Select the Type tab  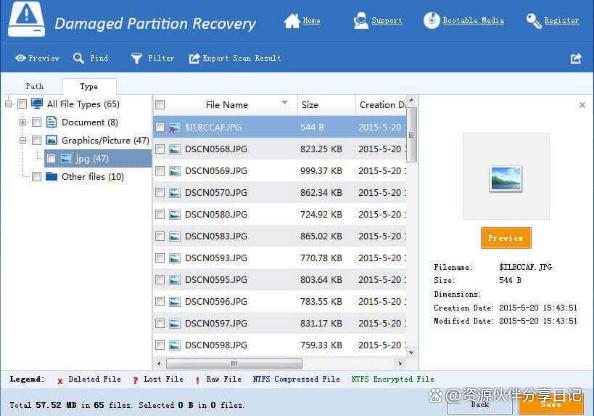coord(89,86)
